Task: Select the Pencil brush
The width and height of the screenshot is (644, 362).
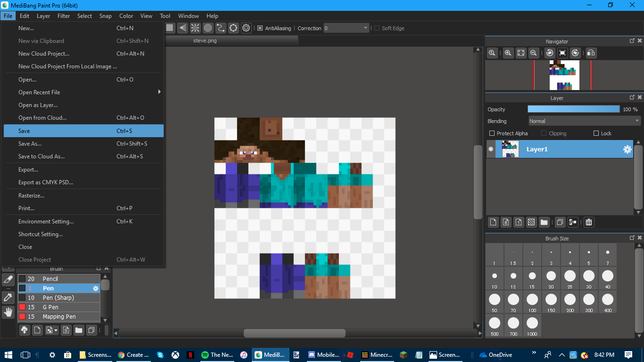Action: coord(59,279)
